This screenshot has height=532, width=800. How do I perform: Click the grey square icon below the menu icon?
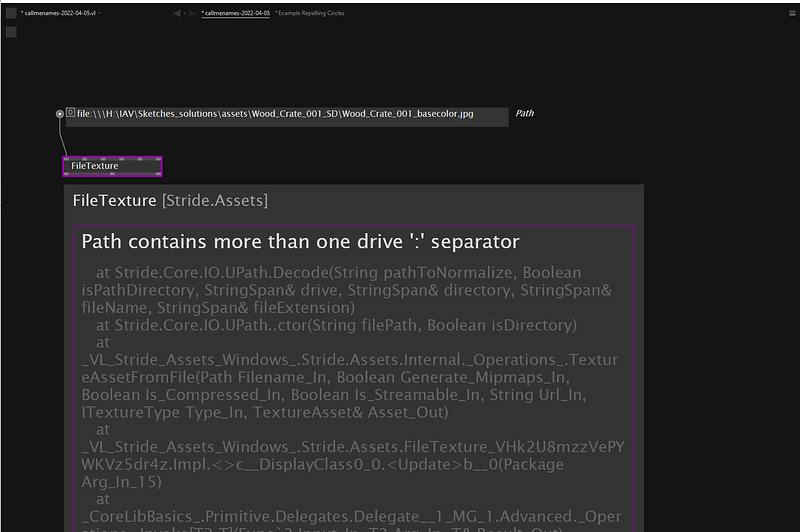click(x=11, y=33)
